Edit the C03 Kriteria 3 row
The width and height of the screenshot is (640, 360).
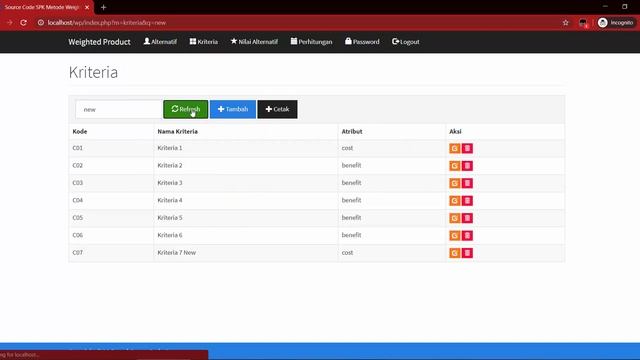pyautogui.click(x=454, y=183)
